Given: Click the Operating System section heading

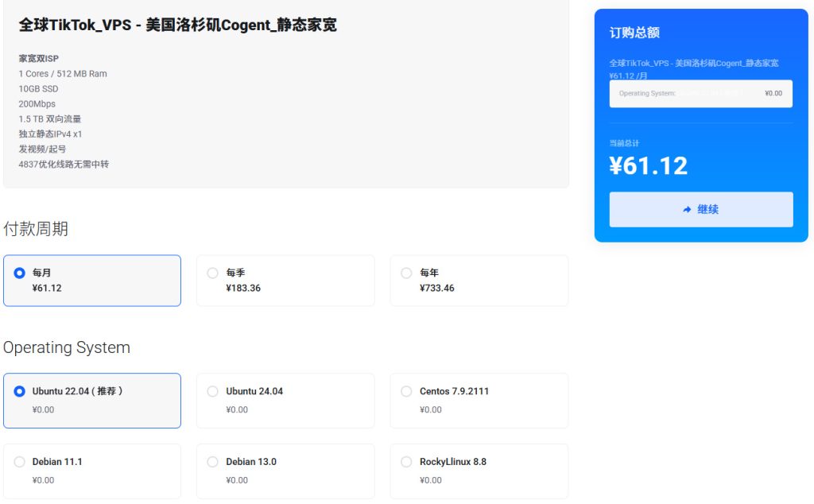Looking at the screenshot, I should 67,347.
